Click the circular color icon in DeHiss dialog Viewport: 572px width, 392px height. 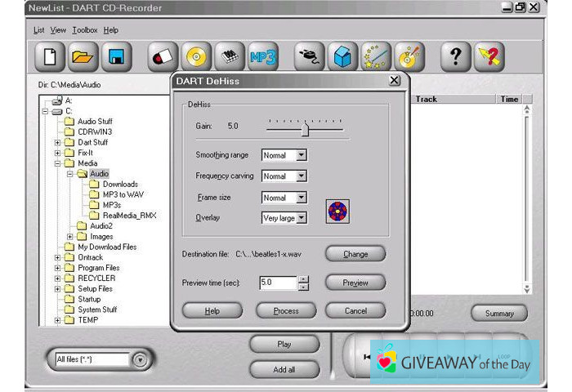pyautogui.click(x=337, y=212)
